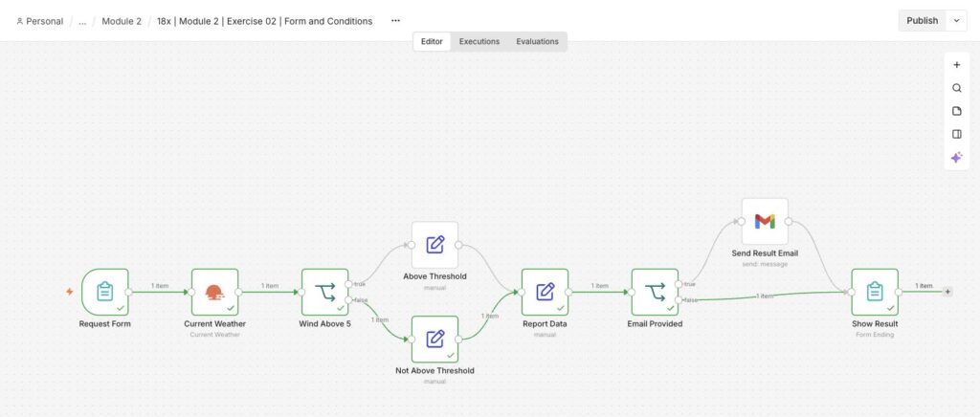Select the Wind Above 5 condition node
Image resolution: width=980 pixels, height=417 pixels.
[325, 292]
